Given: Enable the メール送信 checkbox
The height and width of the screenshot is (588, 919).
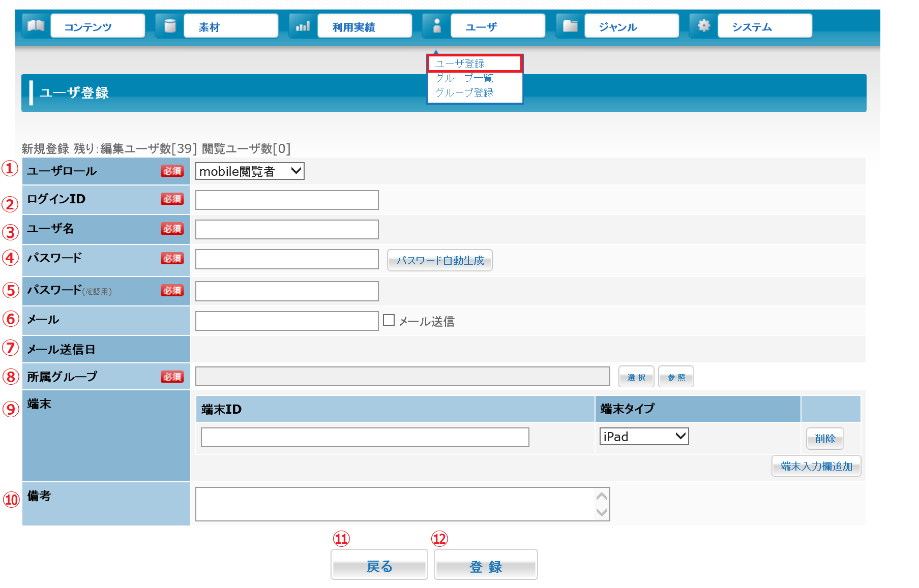Looking at the screenshot, I should click(389, 320).
